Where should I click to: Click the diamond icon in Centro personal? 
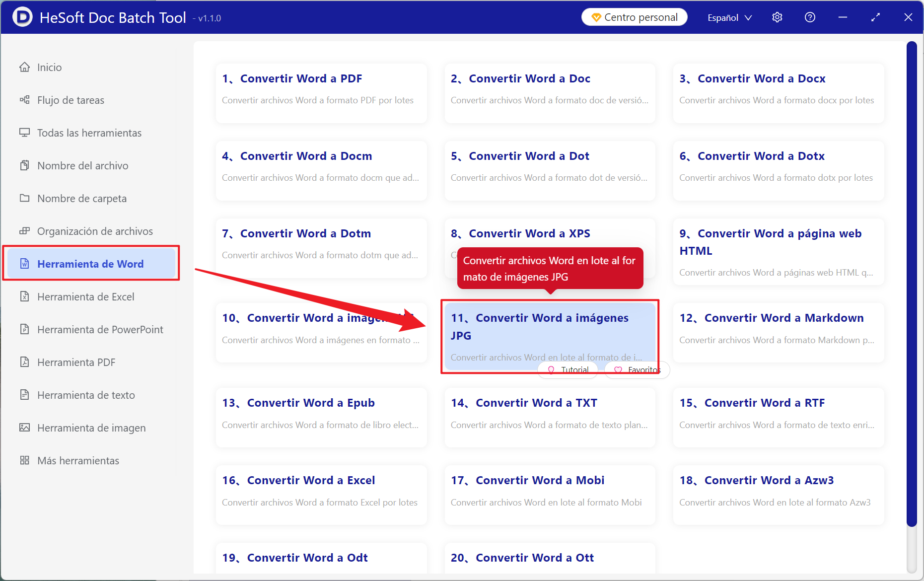[596, 17]
